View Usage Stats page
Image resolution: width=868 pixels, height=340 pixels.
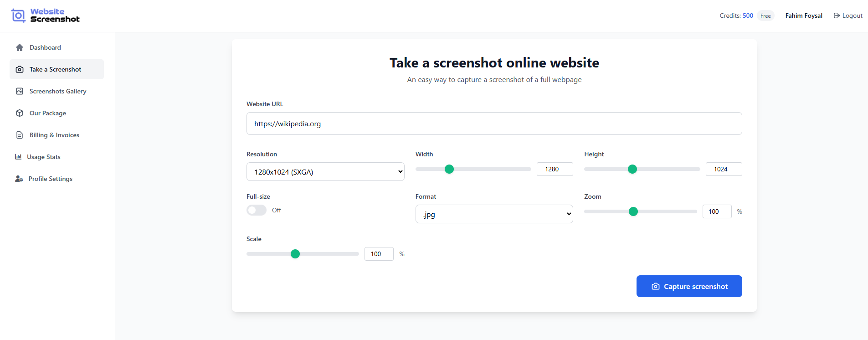[x=56, y=157]
